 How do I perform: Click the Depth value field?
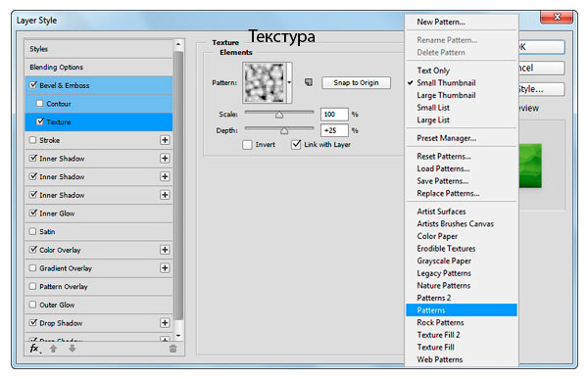[x=334, y=130]
